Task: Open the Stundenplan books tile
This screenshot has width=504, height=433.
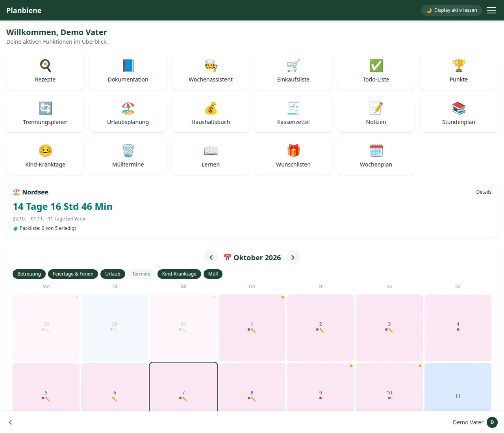Action: [459, 114]
